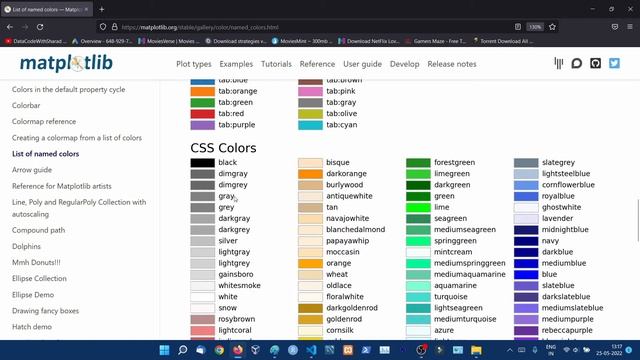Open the Hatch demo link
The image size is (640, 360).
coord(32,327)
